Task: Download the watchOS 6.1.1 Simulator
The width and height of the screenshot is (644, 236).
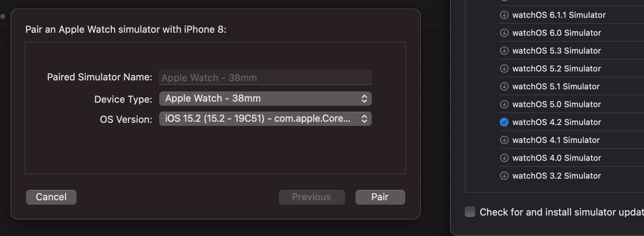Action: coord(504,15)
